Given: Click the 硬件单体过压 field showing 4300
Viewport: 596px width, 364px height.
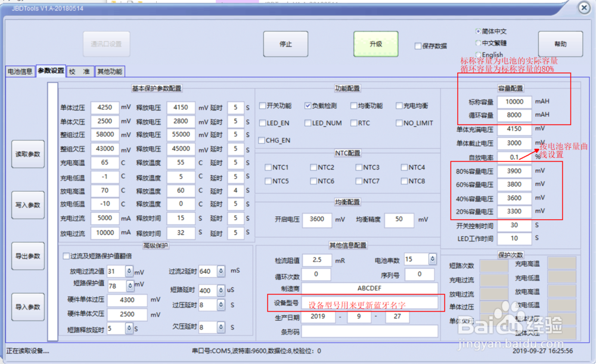Looking at the screenshot, I should [x=127, y=300].
